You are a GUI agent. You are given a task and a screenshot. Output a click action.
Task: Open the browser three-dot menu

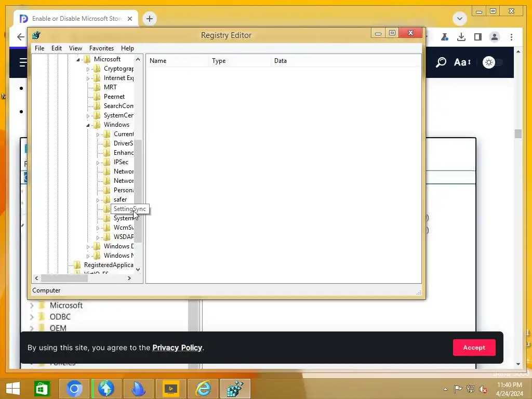511,37
